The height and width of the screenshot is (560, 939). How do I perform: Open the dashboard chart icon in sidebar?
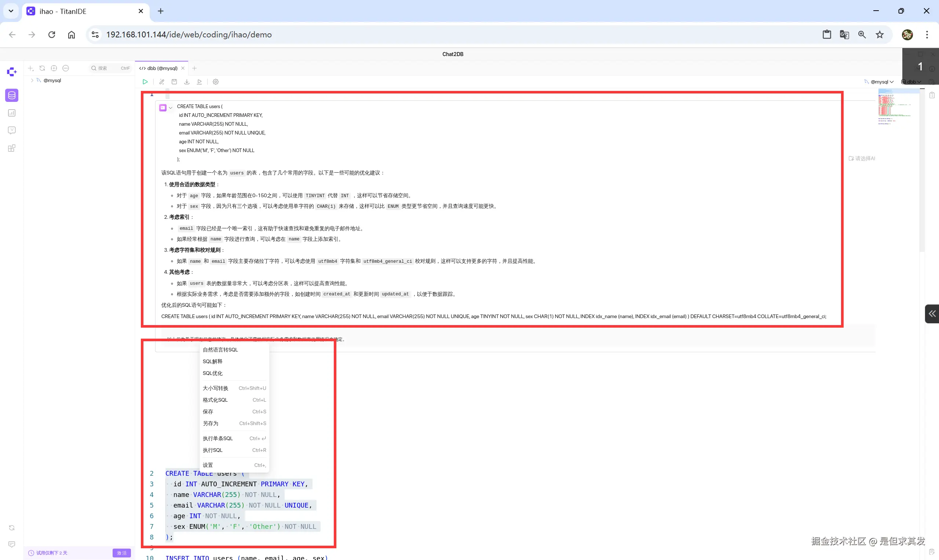12,113
